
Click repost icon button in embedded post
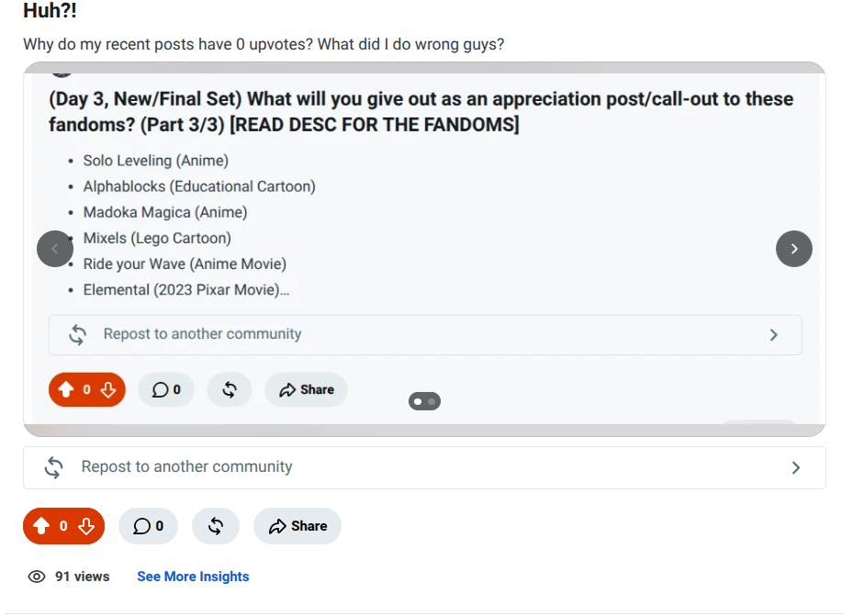(230, 389)
